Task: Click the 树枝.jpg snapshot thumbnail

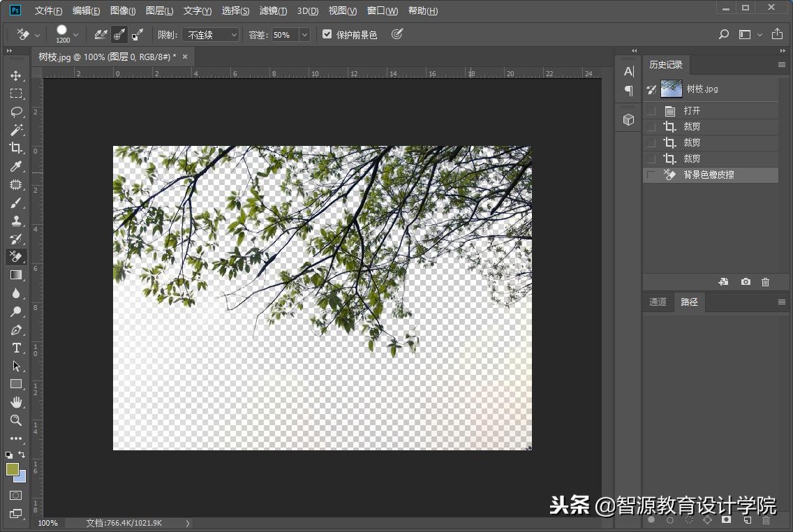Action: pos(670,89)
